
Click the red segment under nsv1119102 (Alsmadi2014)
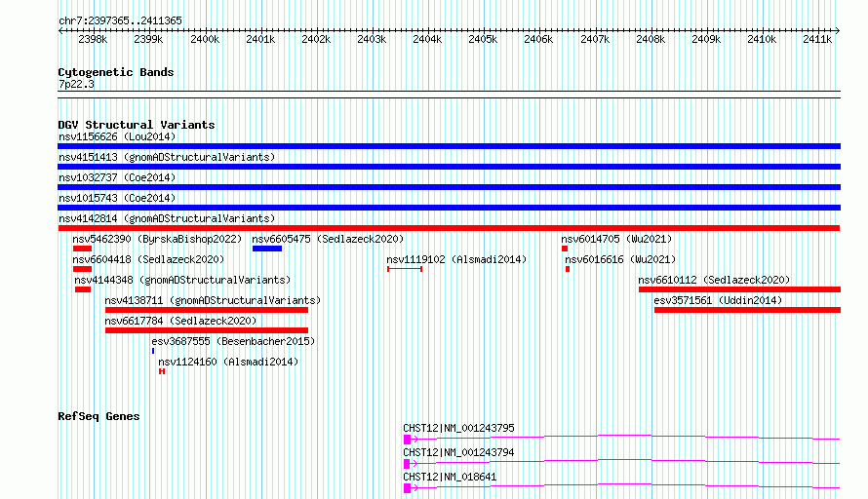coord(405,269)
